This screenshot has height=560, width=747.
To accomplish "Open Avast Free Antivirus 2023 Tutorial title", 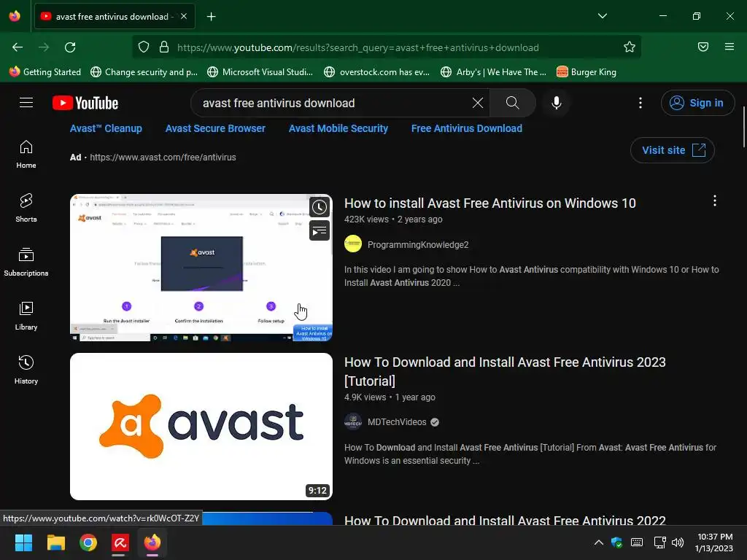I will point(505,371).
